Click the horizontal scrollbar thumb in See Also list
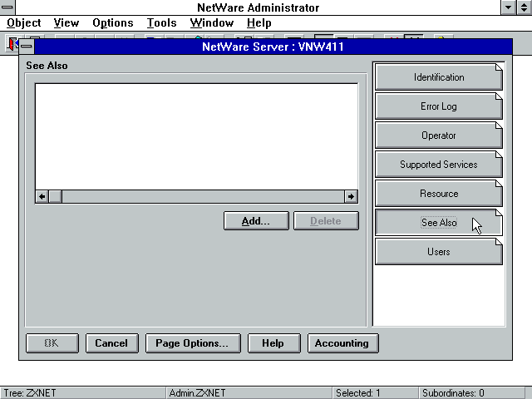The width and height of the screenshot is (532, 399). coord(56,196)
